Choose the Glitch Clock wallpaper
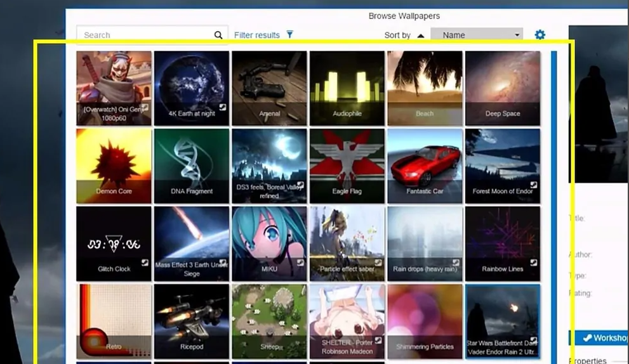The width and height of the screenshot is (629, 364). pos(114,244)
